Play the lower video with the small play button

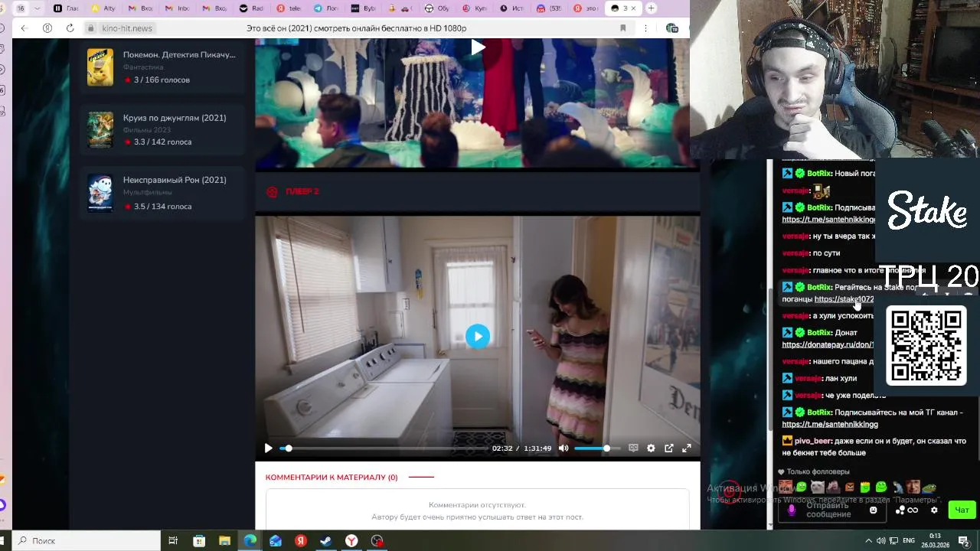point(268,448)
